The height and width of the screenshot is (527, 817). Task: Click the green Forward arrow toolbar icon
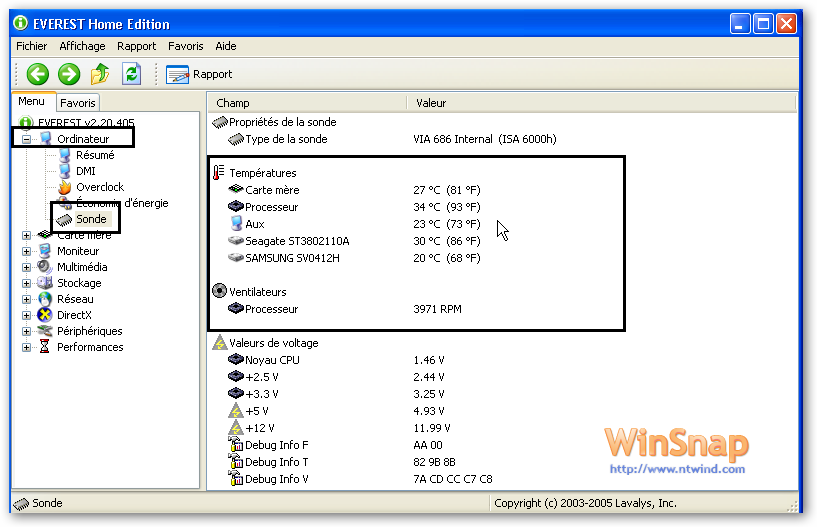point(69,74)
